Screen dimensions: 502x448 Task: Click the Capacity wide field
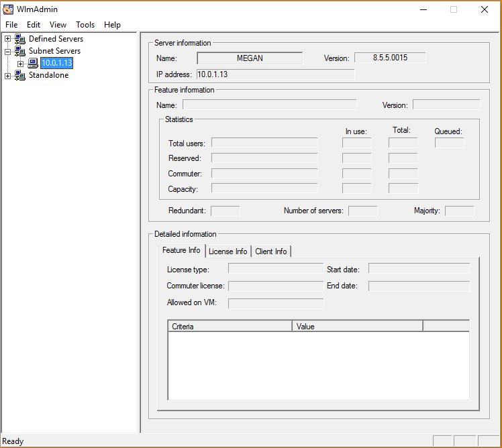(264, 188)
